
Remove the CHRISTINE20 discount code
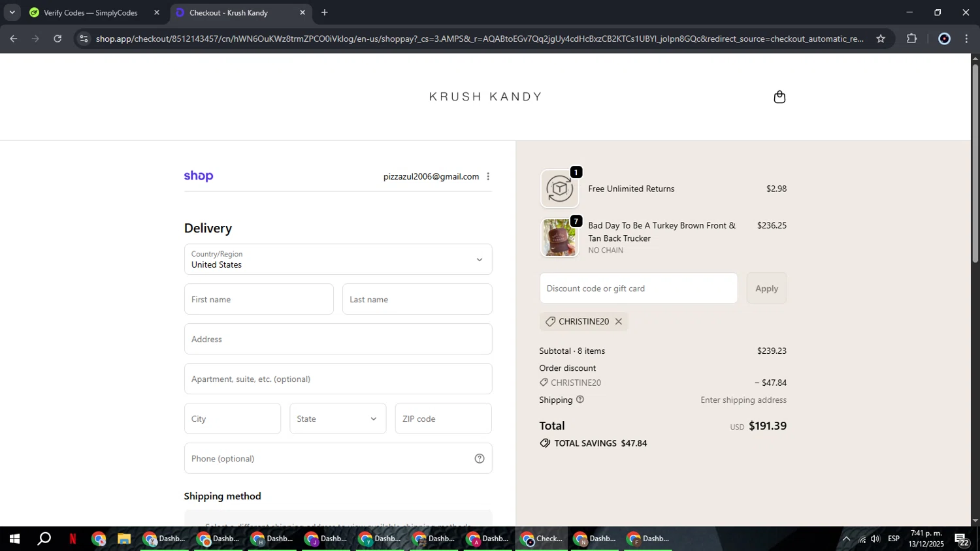[619, 322]
